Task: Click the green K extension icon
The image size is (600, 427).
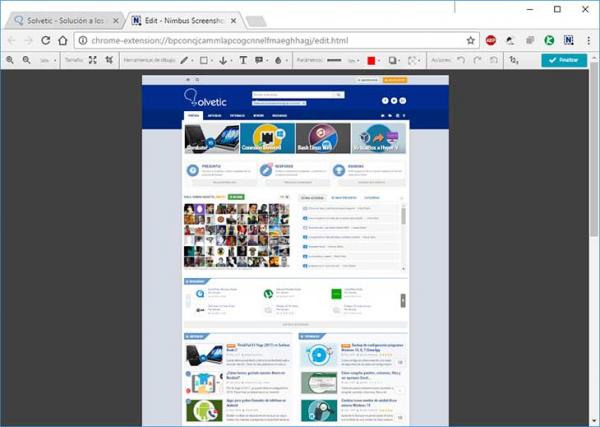Action: point(549,40)
